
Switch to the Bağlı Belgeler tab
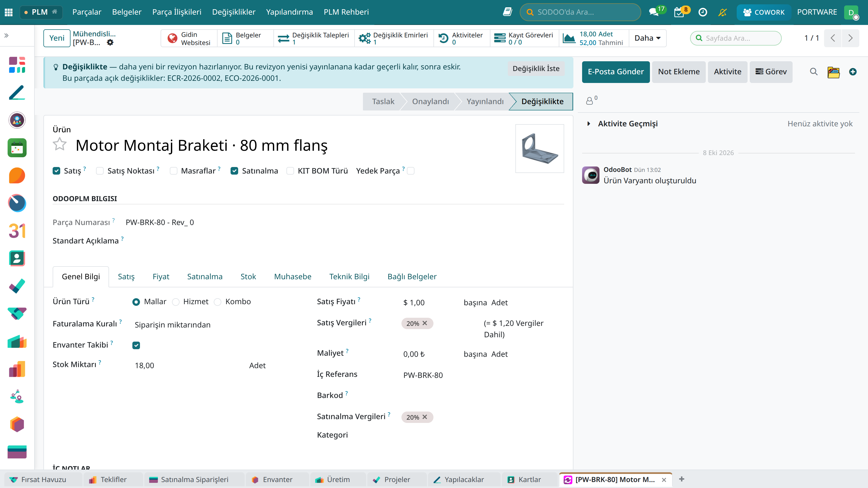click(x=412, y=277)
